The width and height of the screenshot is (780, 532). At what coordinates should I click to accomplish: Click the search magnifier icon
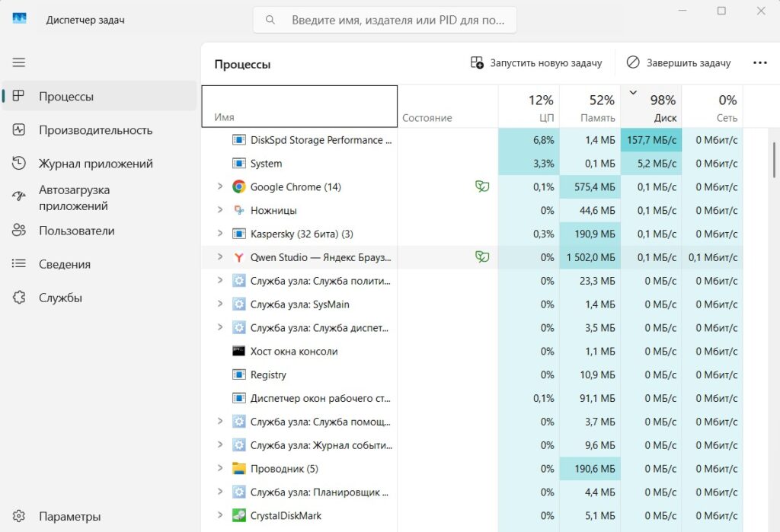coord(270,20)
